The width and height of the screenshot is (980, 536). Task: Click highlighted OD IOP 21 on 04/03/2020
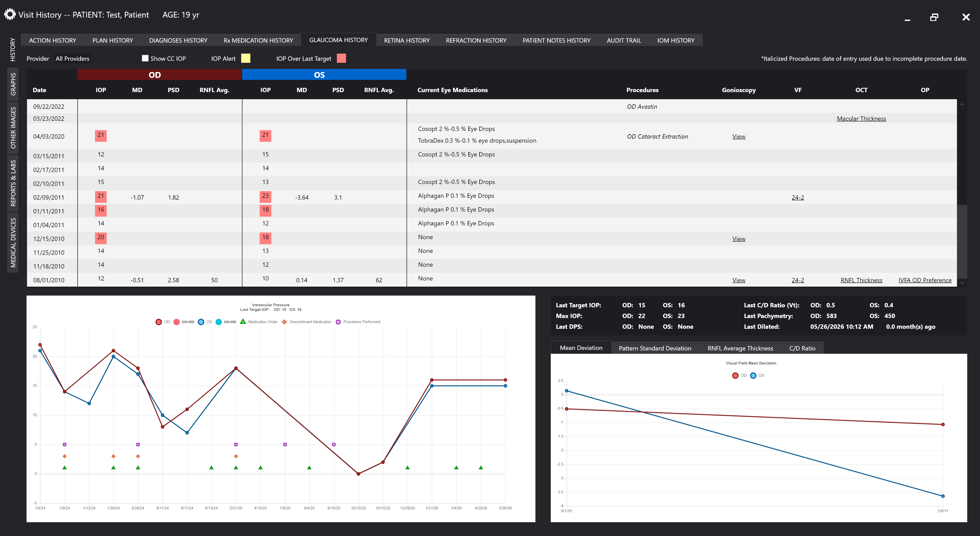[x=101, y=136]
